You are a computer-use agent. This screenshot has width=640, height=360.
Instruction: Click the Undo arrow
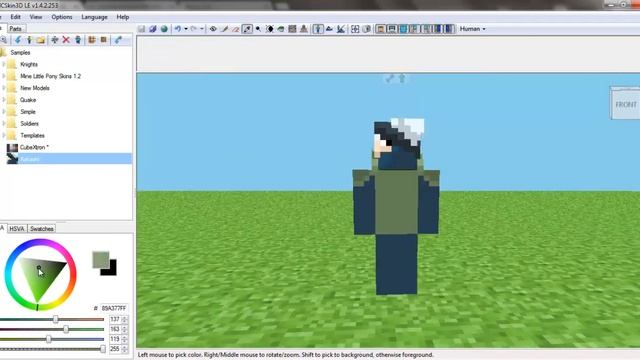click(178, 29)
